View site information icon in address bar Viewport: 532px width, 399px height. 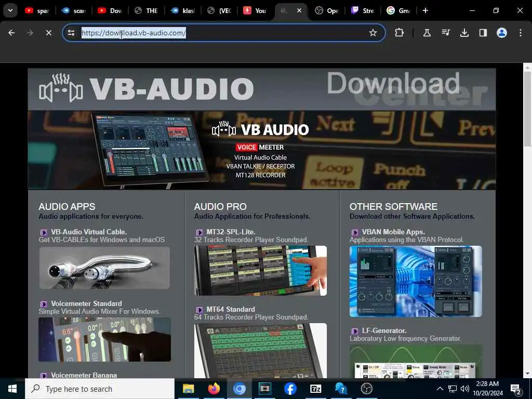pyautogui.click(x=71, y=33)
